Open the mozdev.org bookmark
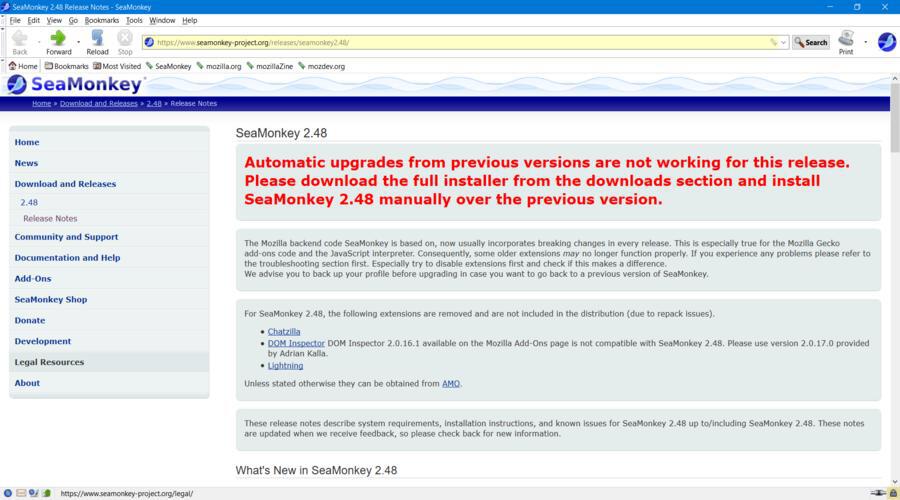900x500 pixels. [321, 66]
